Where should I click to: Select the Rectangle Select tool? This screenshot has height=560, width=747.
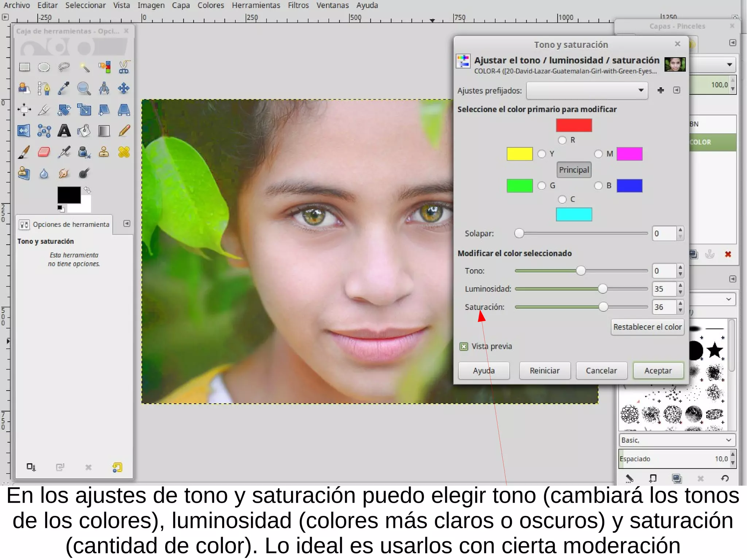[x=24, y=67]
